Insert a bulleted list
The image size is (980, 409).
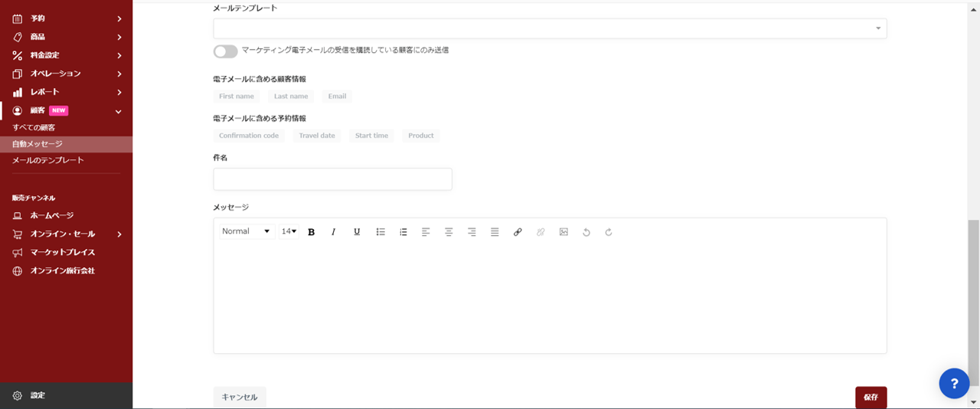[x=381, y=232]
